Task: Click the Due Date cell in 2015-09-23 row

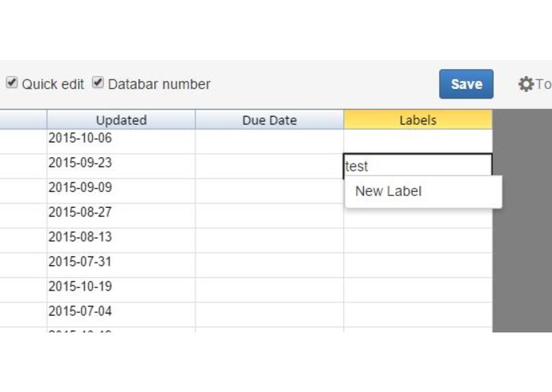Action: click(270, 167)
